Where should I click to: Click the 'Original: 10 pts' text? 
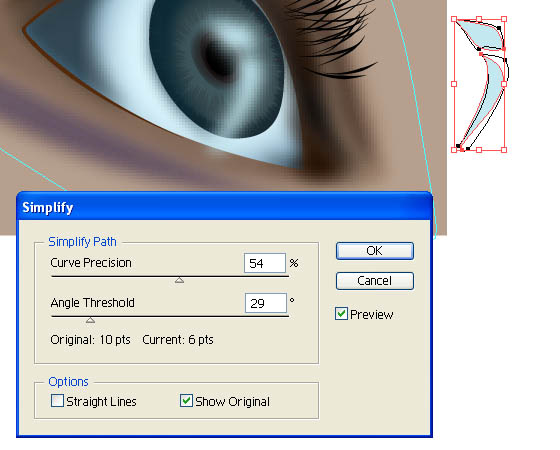click(x=90, y=339)
